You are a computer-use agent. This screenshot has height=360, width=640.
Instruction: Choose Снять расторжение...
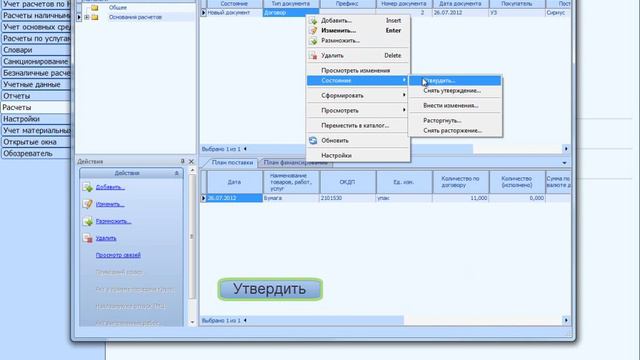pyautogui.click(x=455, y=131)
